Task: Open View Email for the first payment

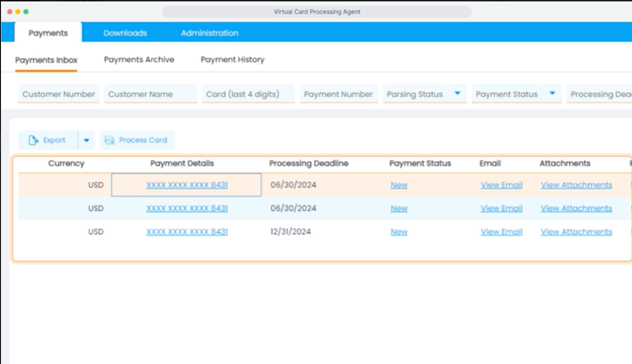Action: 501,185
